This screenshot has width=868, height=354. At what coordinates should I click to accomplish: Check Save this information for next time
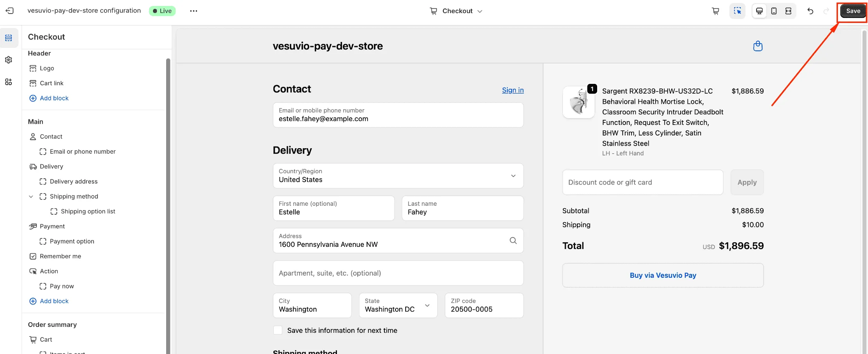click(x=278, y=330)
